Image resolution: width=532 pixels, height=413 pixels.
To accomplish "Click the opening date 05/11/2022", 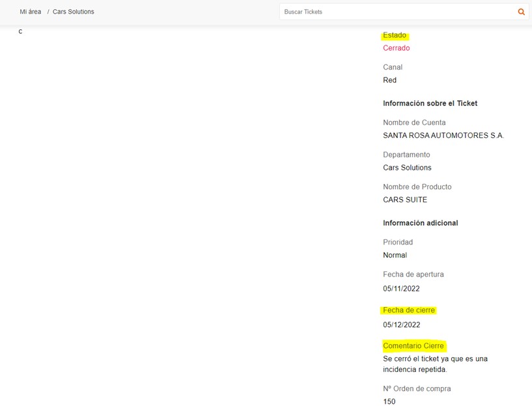I will 401,289.
